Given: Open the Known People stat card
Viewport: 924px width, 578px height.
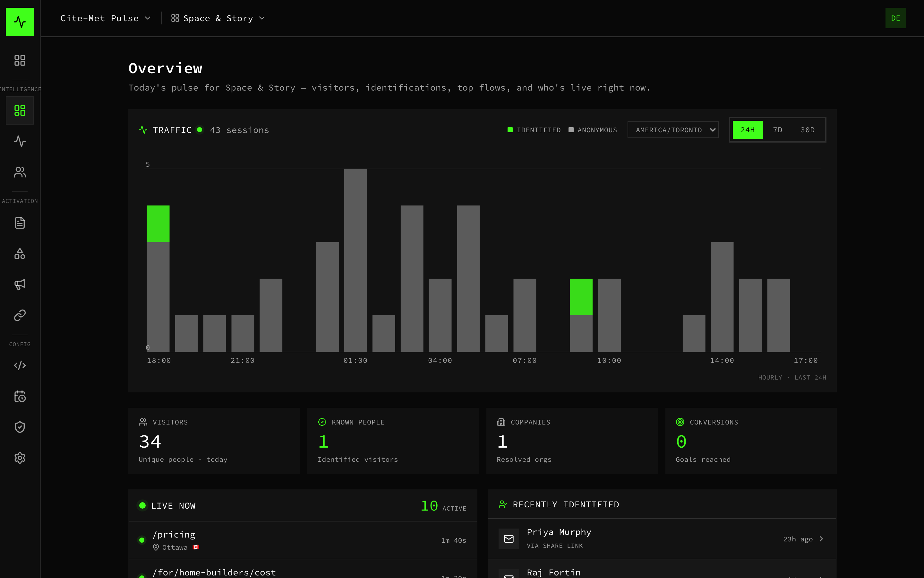Looking at the screenshot, I should pyautogui.click(x=393, y=441).
